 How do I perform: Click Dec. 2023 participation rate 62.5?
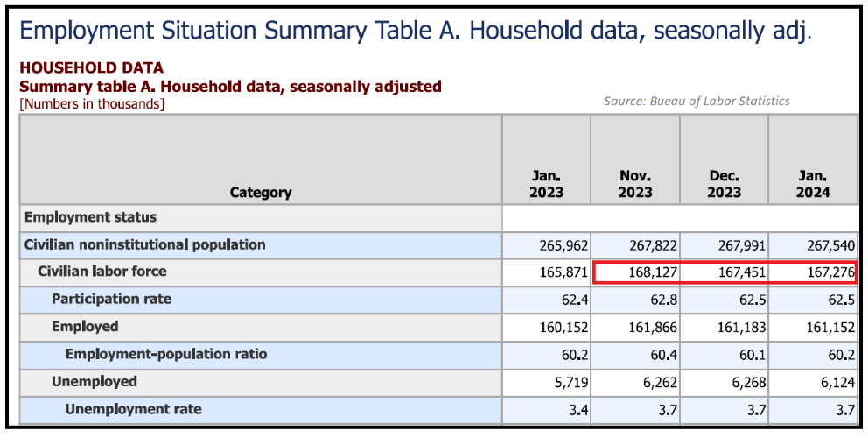(x=752, y=300)
